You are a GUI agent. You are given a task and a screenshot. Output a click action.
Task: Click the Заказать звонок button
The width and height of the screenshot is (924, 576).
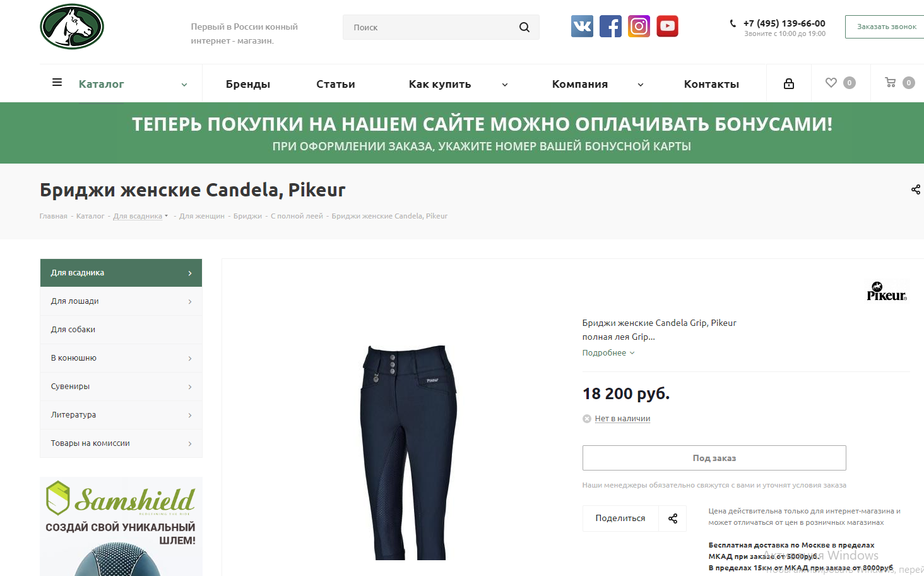pos(885,27)
